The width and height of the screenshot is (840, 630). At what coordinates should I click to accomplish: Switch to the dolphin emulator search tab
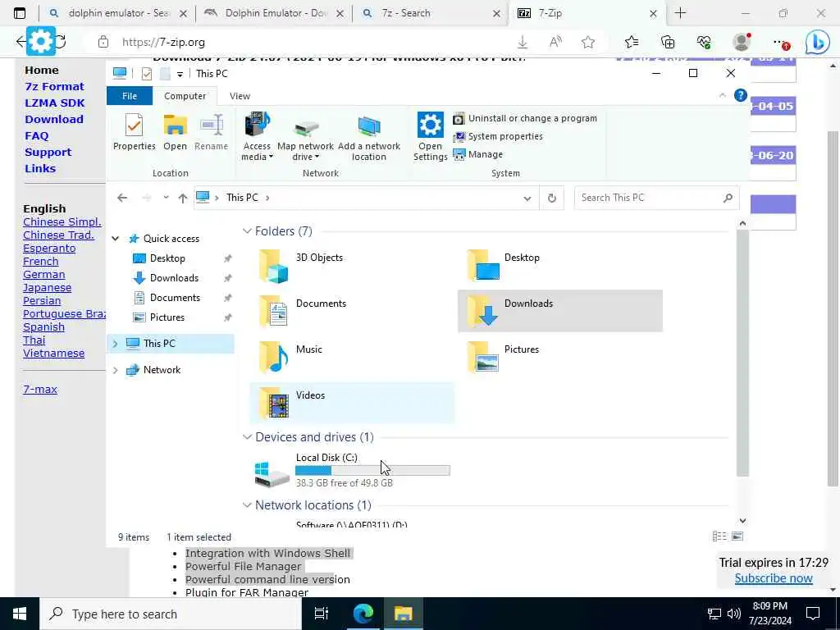pos(118,13)
